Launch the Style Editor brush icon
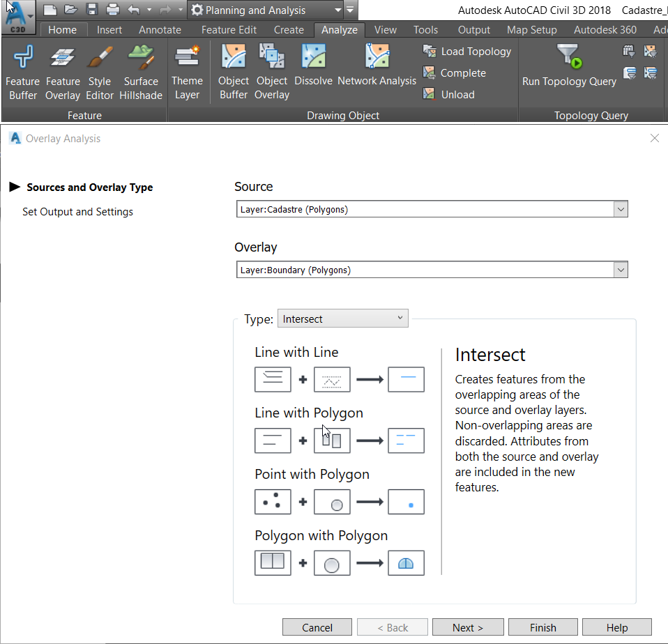Screen dimensions: 668x644 pyautogui.click(x=100, y=59)
